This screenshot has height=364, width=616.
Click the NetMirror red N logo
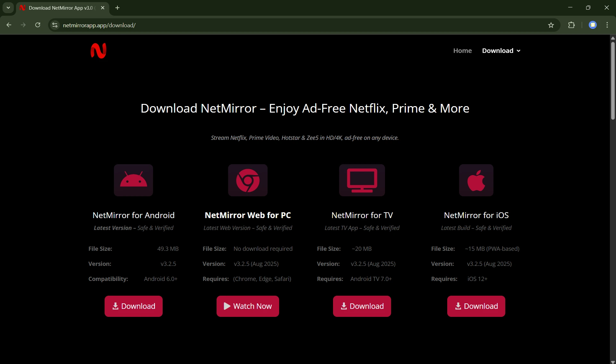coord(98,51)
